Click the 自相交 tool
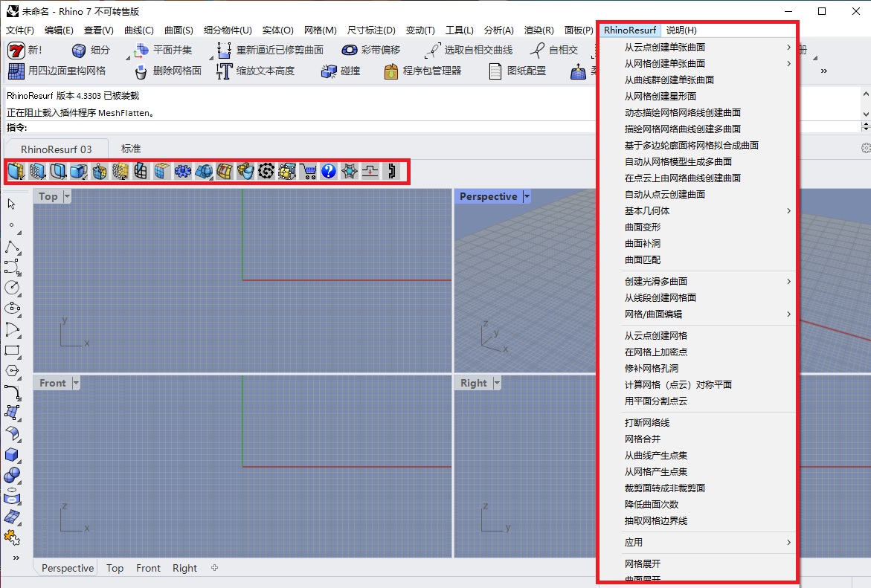871x588 pixels. [x=554, y=50]
